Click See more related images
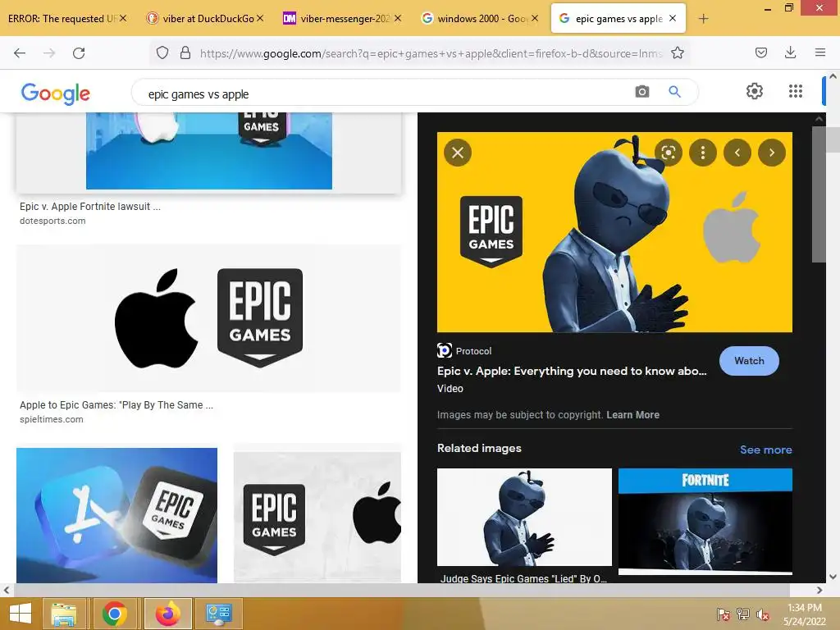 point(765,450)
